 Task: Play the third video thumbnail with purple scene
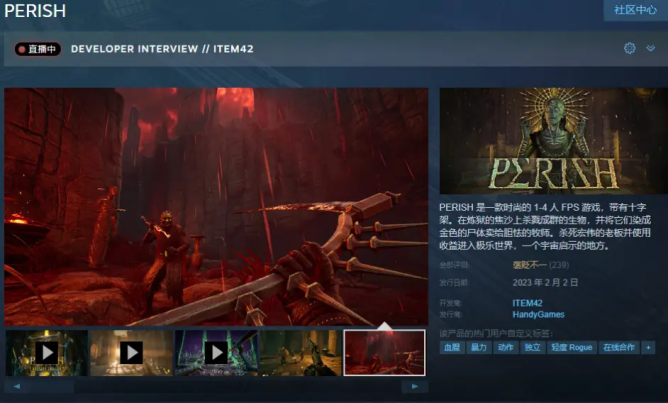pyautogui.click(x=216, y=353)
